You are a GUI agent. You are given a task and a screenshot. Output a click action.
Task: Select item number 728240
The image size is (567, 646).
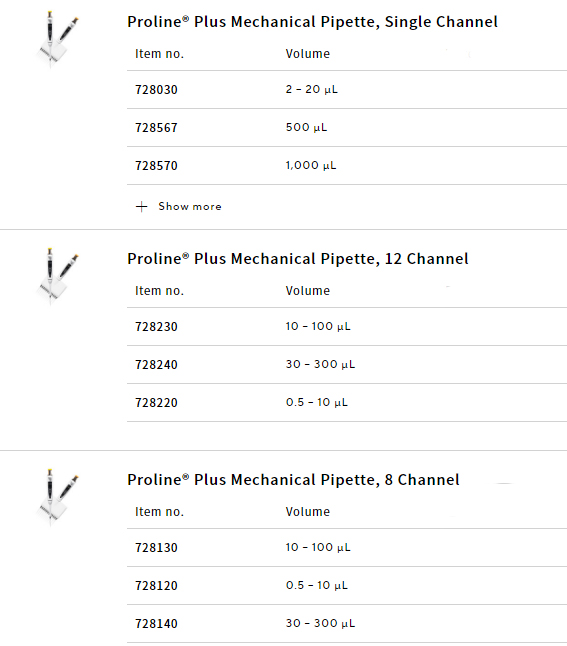(x=156, y=364)
